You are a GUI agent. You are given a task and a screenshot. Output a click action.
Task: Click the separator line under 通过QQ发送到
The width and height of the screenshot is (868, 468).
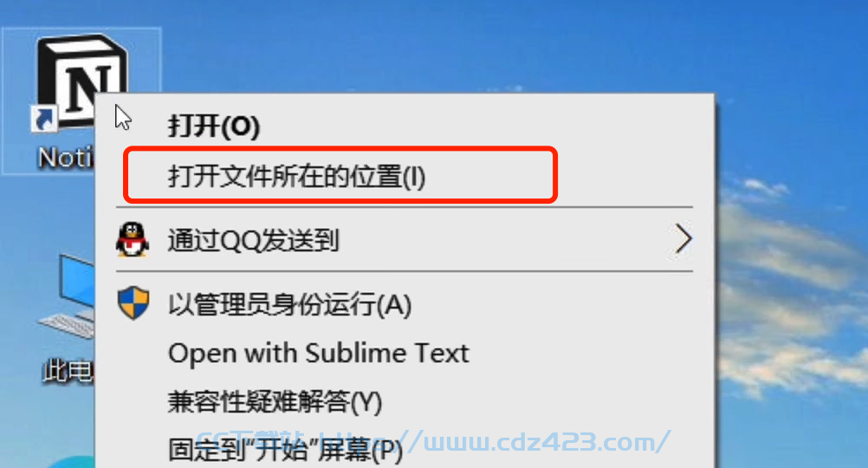point(404,271)
